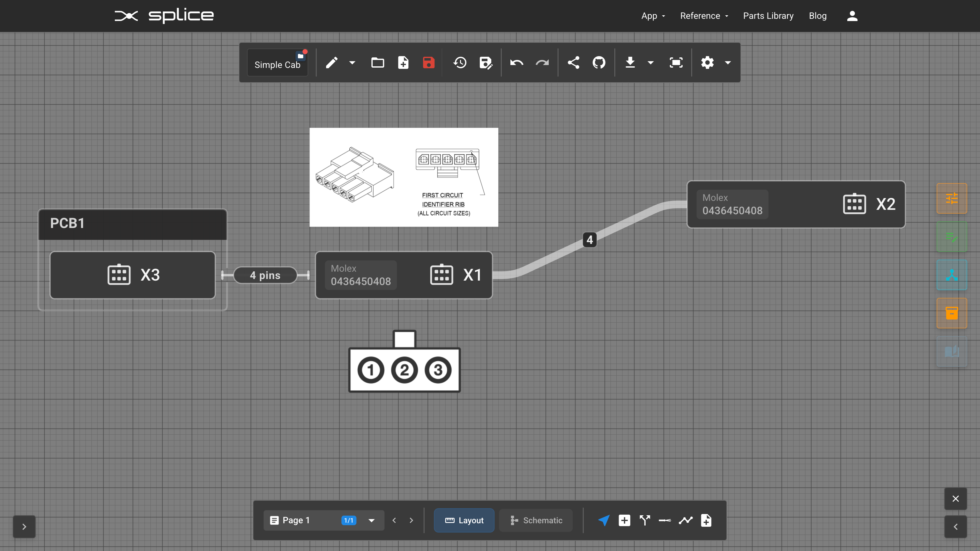This screenshot has width=980, height=551.
Task: Select the wire splice tool
Action: coord(665,520)
